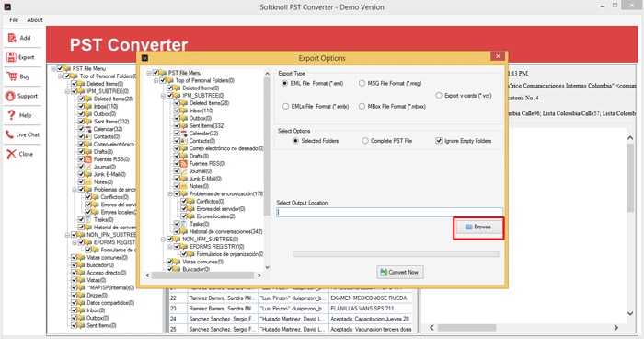Click the conversion progress bar
This screenshot has height=339, width=644.
[396, 254]
